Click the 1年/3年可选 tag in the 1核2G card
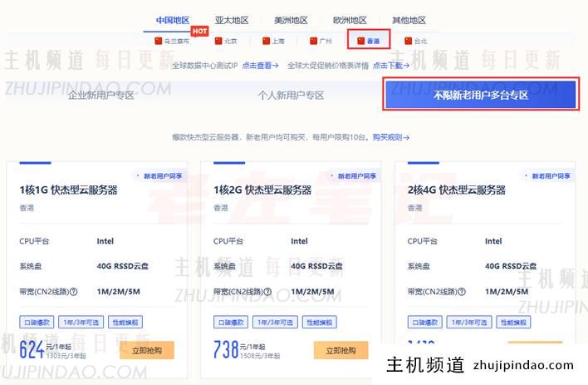Image resolution: width=588 pixels, height=385 pixels. 275,323
